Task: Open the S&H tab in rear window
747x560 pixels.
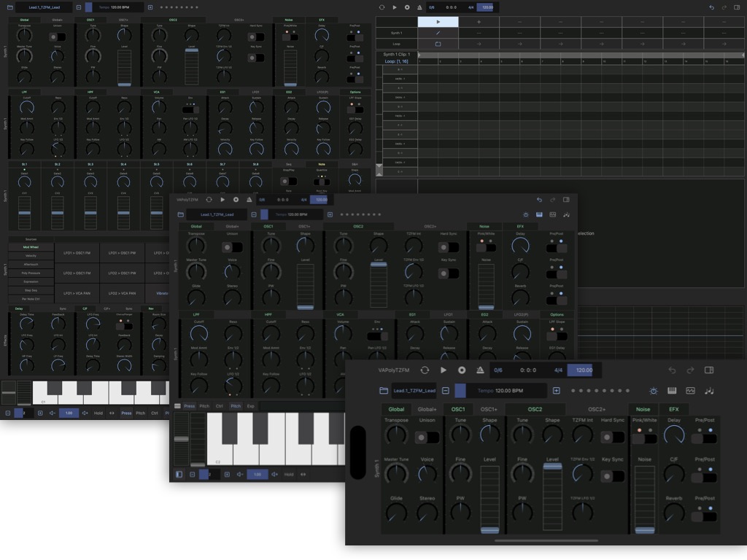Action: tap(355, 164)
